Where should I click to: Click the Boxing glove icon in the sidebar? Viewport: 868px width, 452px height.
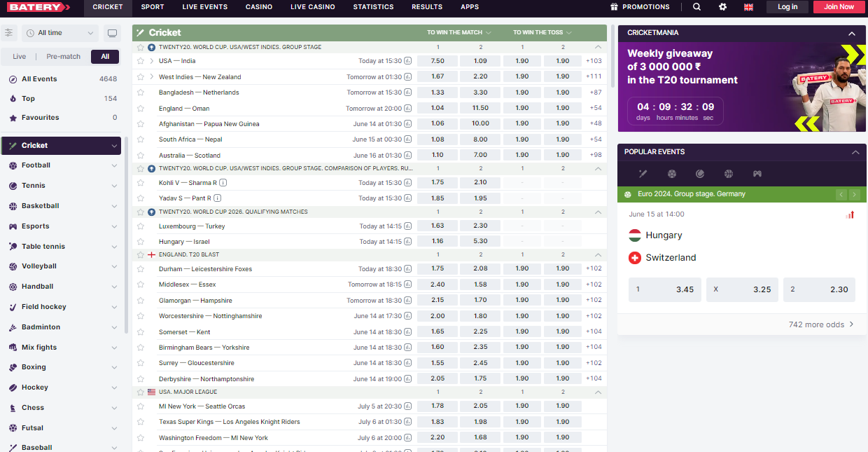coord(13,367)
